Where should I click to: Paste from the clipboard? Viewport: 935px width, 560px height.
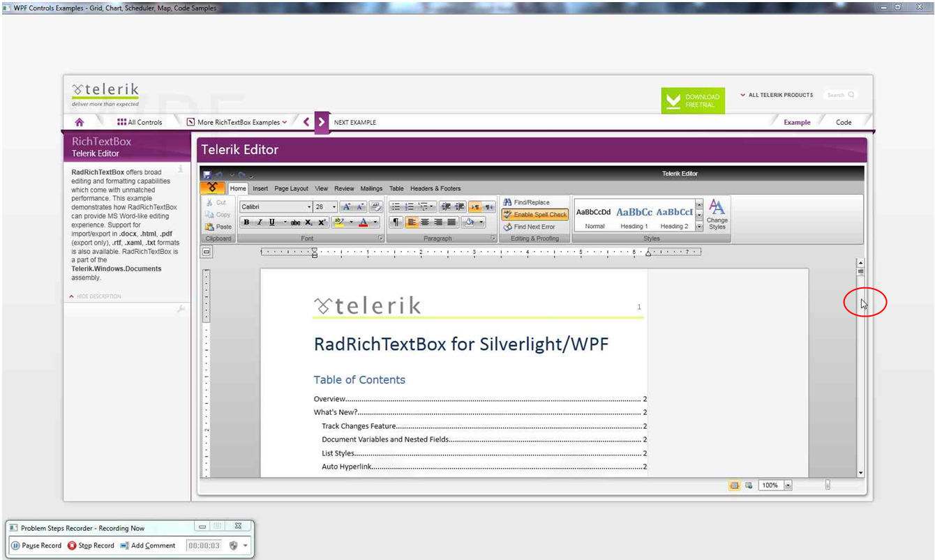tap(218, 227)
